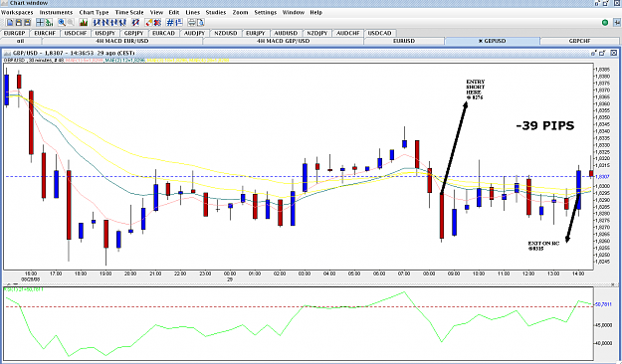Click the new chart document icon
Screen dimensions: 622x364
click(10, 23)
